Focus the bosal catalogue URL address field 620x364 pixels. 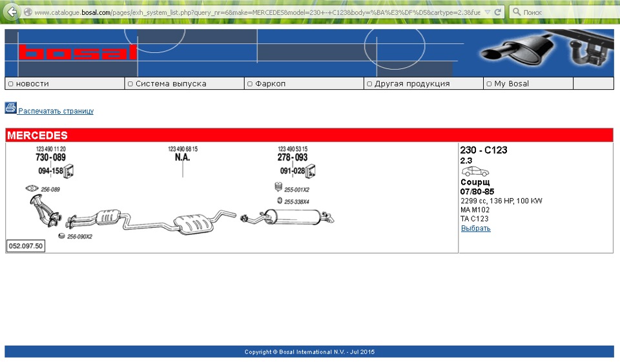257,12
